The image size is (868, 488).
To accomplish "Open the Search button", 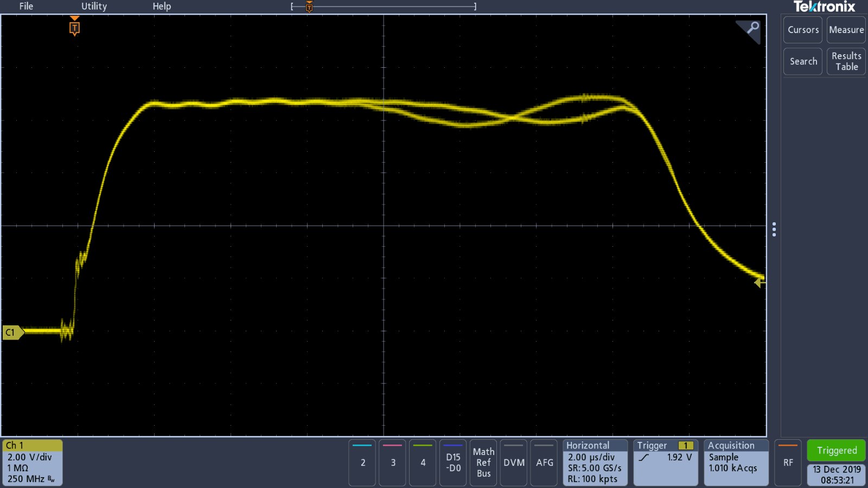I will 803,61.
